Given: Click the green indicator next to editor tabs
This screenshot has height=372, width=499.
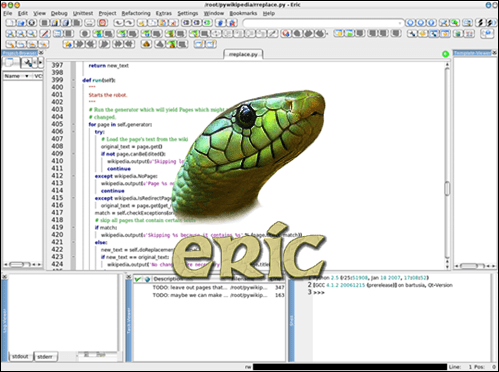Looking at the screenshot, I should [445, 54].
